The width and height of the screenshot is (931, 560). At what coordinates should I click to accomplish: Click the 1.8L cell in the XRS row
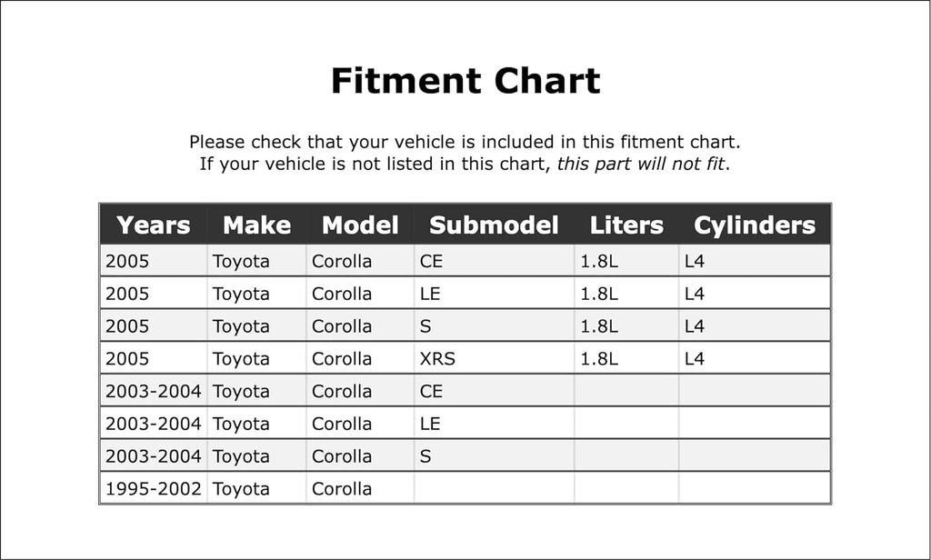pyautogui.click(x=599, y=359)
